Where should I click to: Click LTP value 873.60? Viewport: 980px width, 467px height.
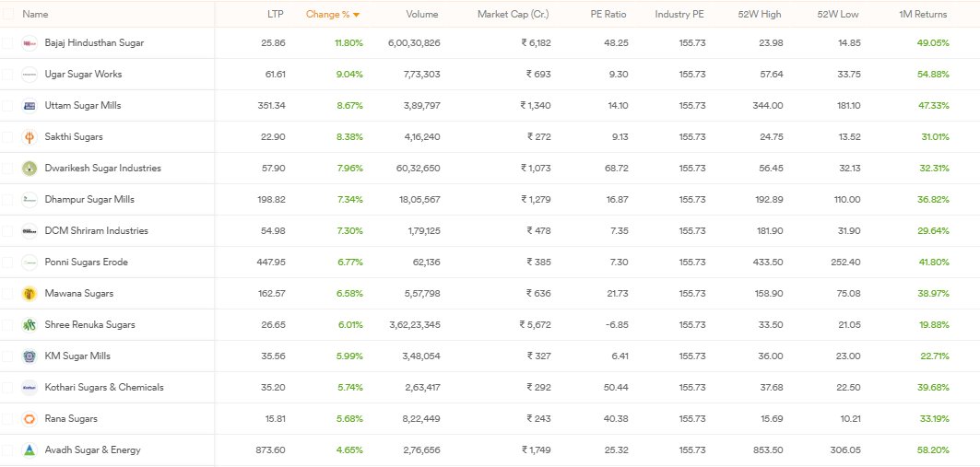271,450
